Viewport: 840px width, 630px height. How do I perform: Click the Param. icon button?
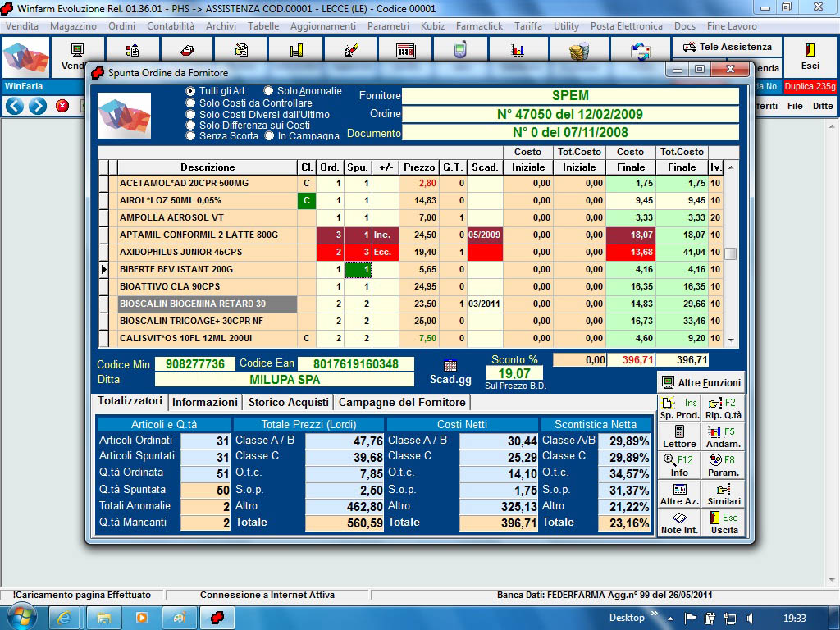pyautogui.click(x=723, y=465)
